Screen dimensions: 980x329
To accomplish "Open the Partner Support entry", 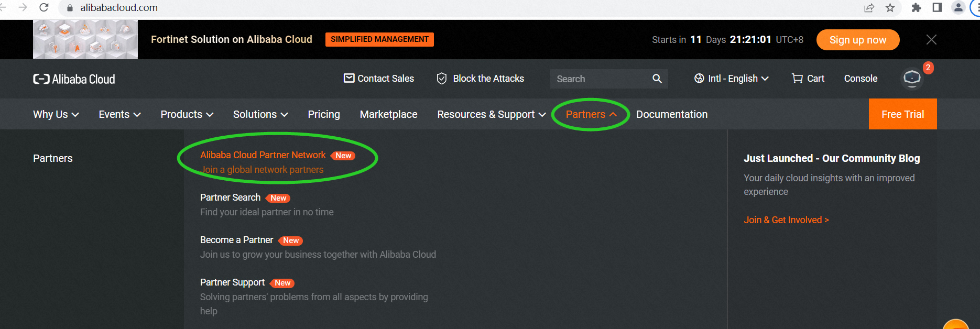I will pos(232,282).
